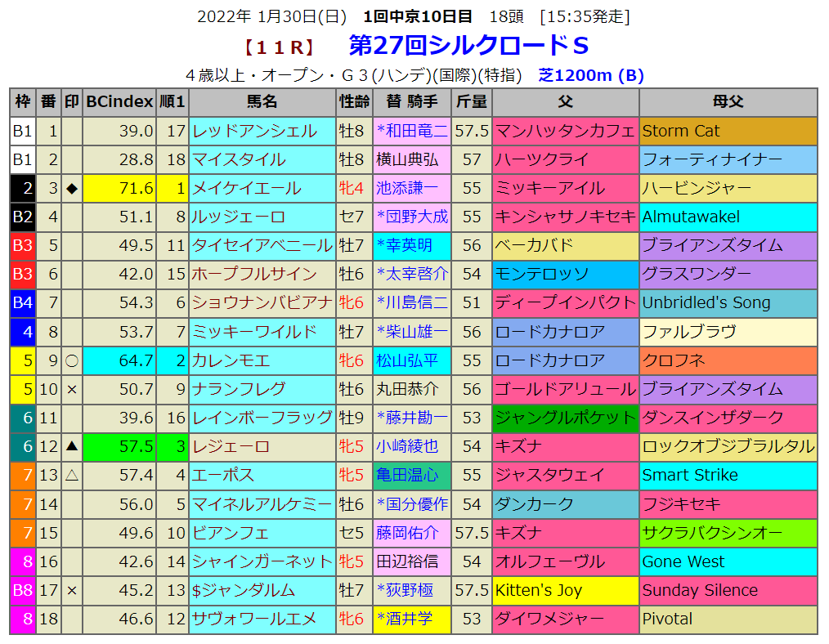Image resolution: width=829 pixels, height=644 pixels.
Task: Click the ○ mark in カレンモエ's row
Action: pyautogui.click(x=72, y=360)
